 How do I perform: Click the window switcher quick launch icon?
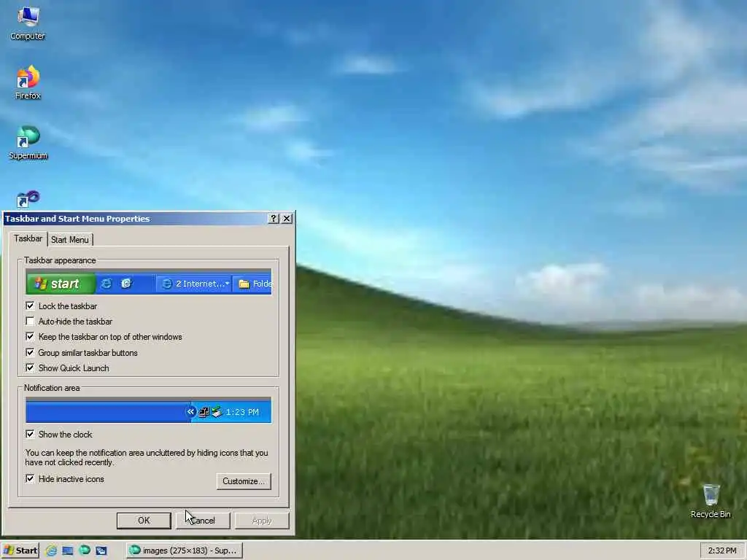(x=101, y=551)
